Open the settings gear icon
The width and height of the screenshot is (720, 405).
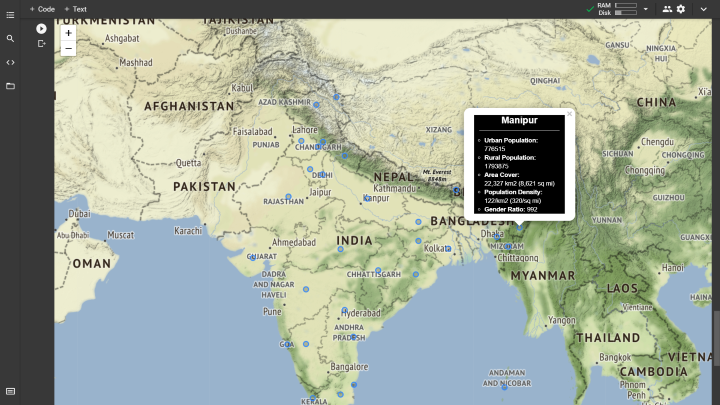pyautogui.click(x=681, y=9)
